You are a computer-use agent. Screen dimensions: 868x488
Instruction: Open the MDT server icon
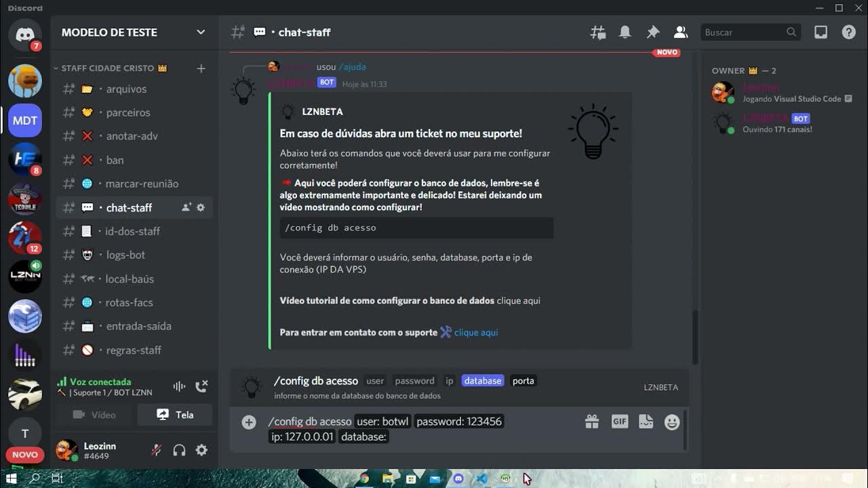[25, 121]
